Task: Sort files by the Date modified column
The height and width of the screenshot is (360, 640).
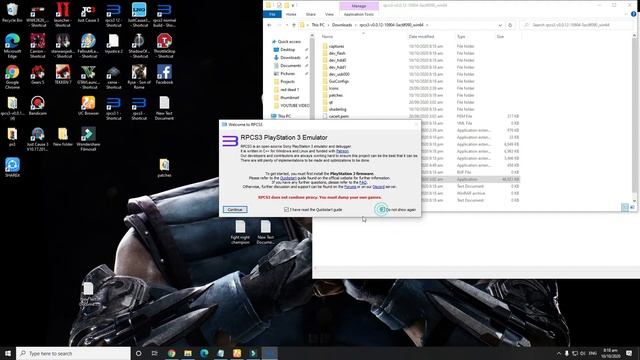Action: pyautogui.click(x=421, y=37)
